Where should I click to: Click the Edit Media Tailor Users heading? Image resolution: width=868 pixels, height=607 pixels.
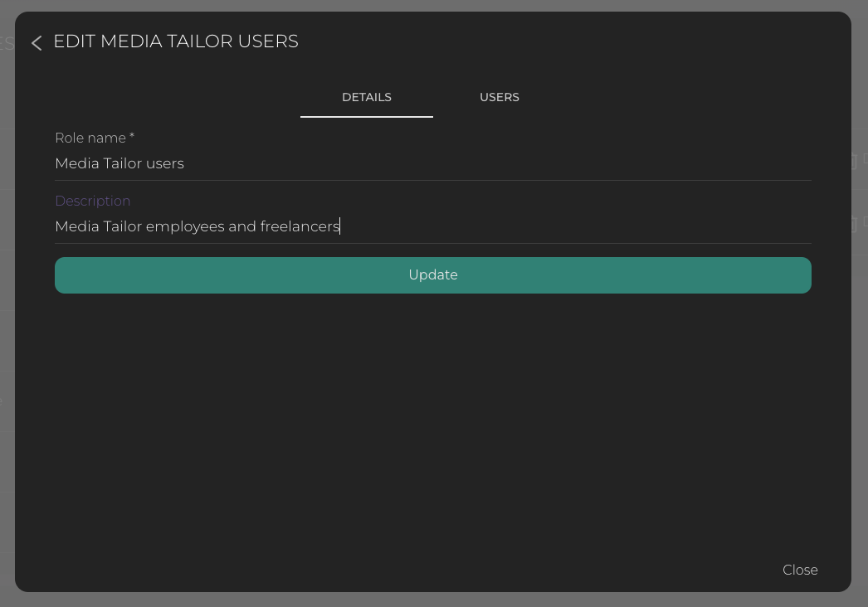(x=176, y=41)
